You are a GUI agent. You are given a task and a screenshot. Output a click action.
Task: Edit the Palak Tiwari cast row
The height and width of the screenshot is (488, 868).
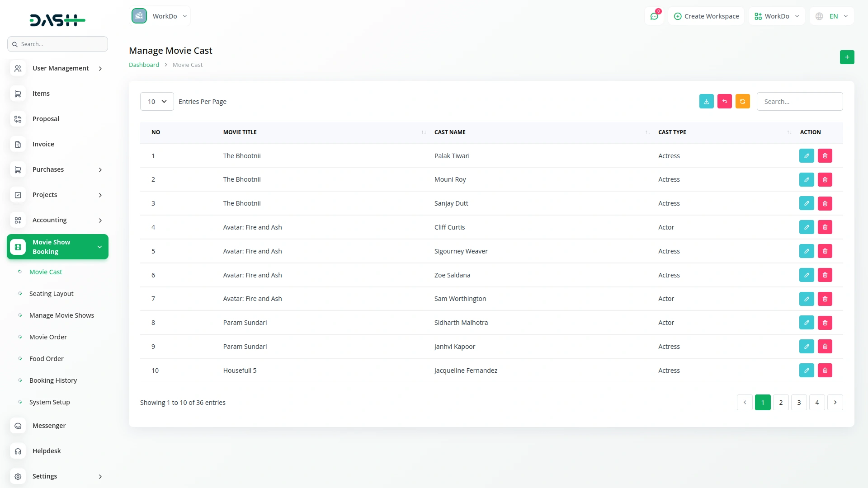pyautogui.click(x=806, y=155)
